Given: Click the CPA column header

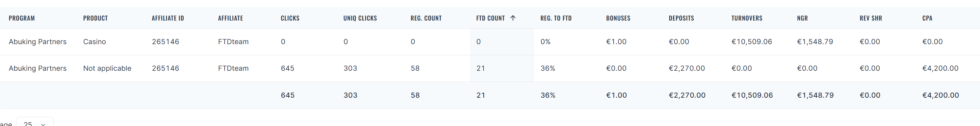Looking at the screenshot, I should 927,18.
